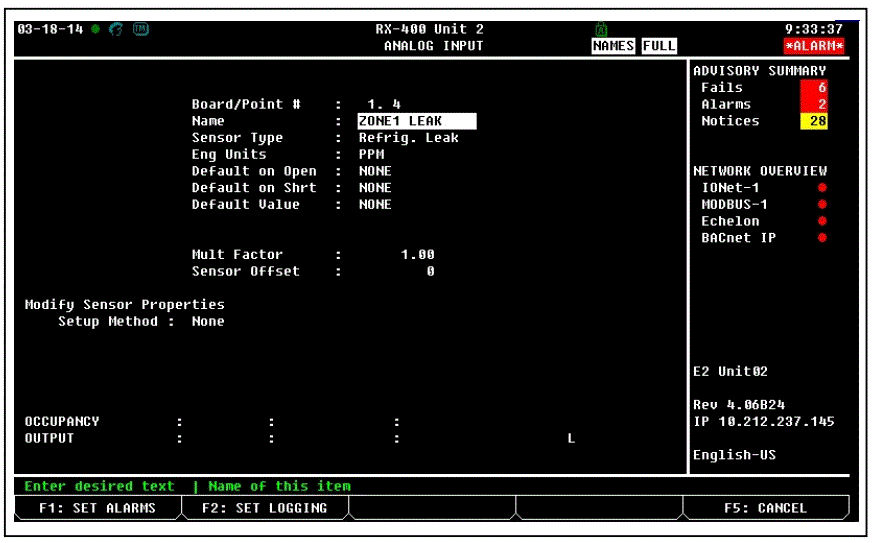The height and width of the screenshot is (543, 874).
Task: Select the Default Value NONE field
Action: (375, 205)
